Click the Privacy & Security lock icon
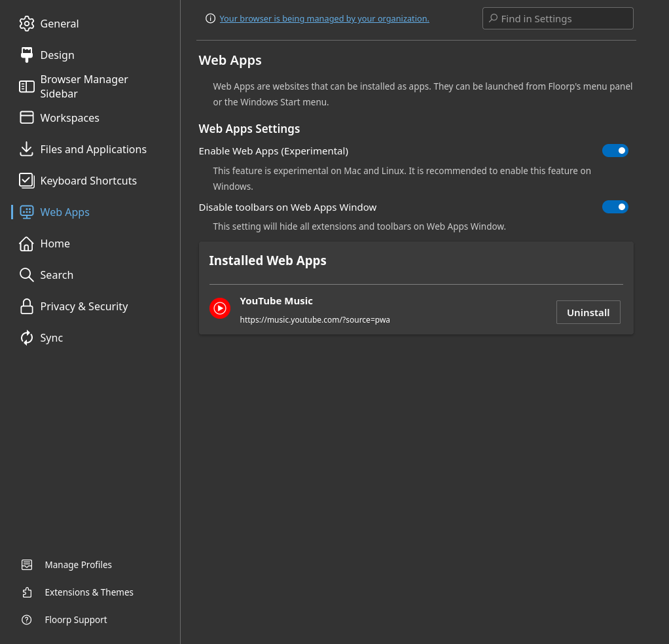This screenshot has width=669, height=644. pyautogui.click(x=27, y=306)
